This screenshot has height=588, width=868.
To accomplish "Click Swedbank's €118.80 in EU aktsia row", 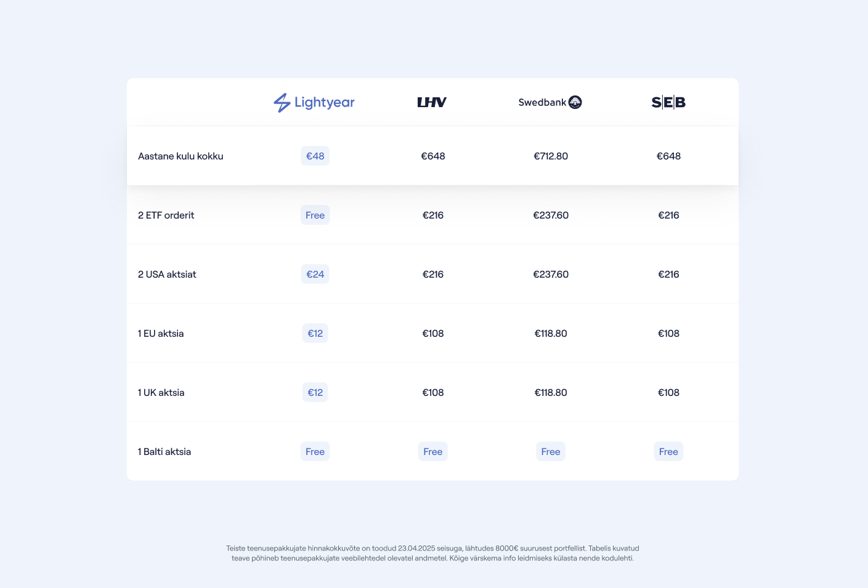I will 551,334.
